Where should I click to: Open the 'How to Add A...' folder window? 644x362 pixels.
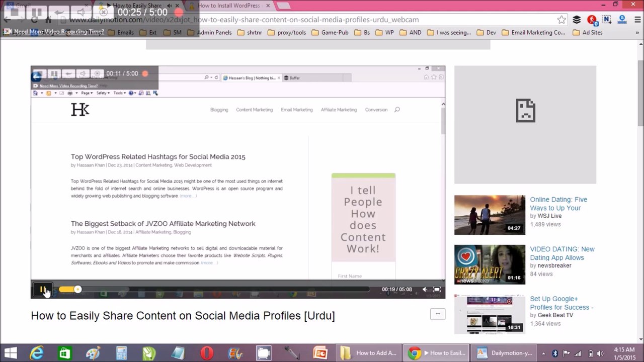(x=368, y=353)
